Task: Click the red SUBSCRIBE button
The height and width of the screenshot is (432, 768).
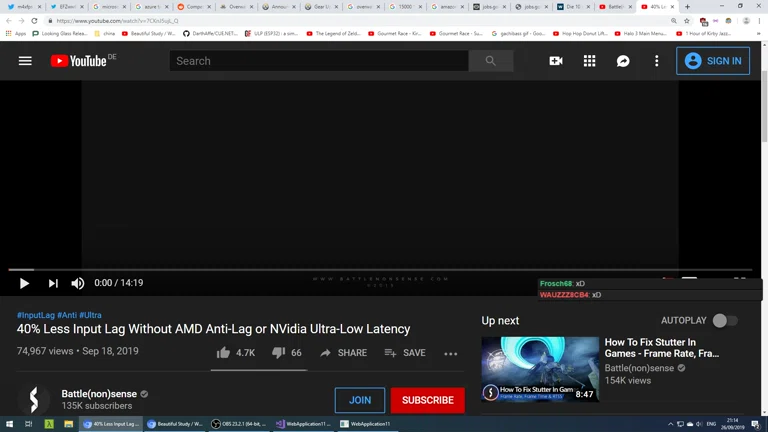Action: point(428,400)
